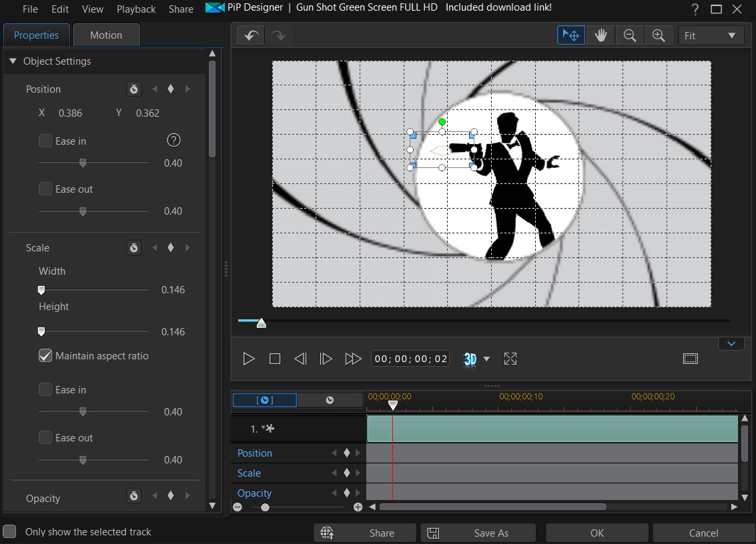
Task: Confirm with the OK button
Action: click(597, 533)
